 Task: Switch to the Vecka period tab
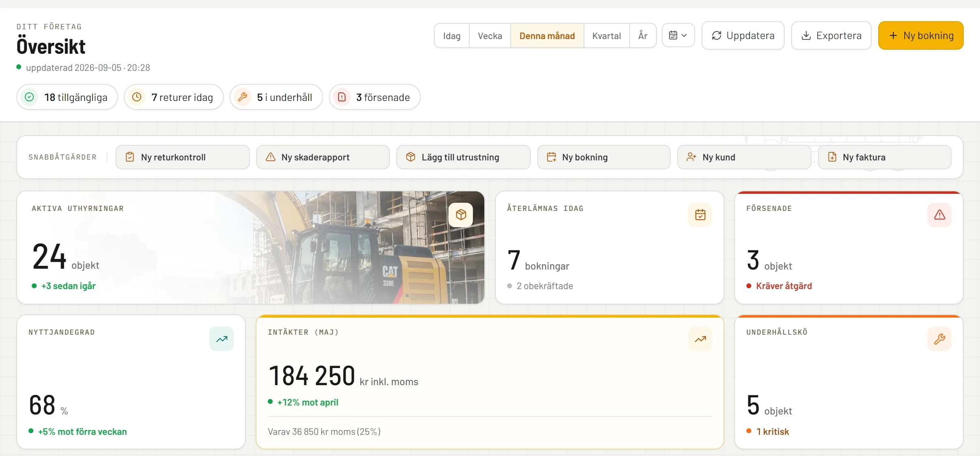pos(490,36)
